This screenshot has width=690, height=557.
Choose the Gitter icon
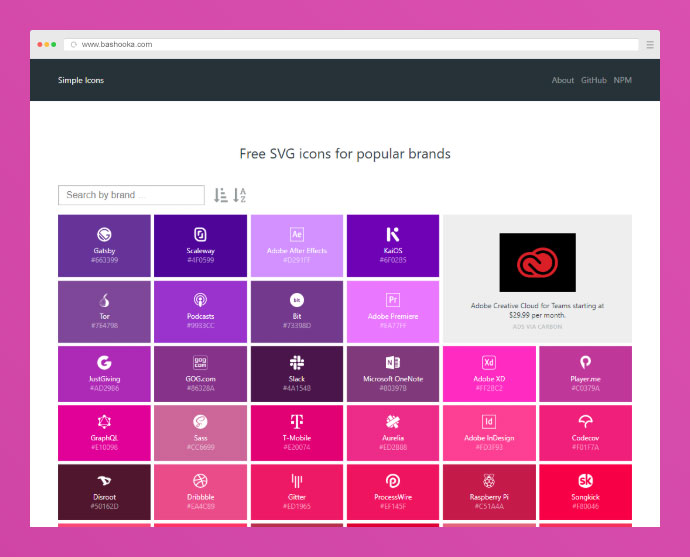[x=297, y=480]
